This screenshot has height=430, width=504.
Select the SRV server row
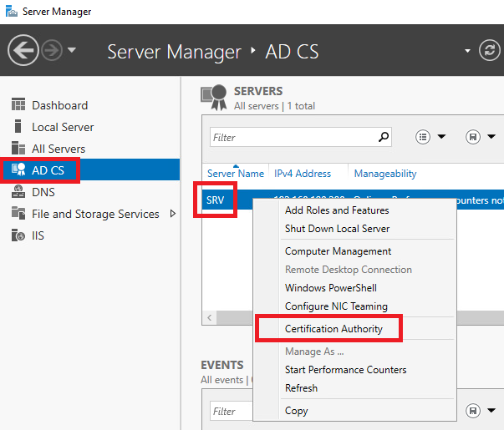click(x=215, y=200)
